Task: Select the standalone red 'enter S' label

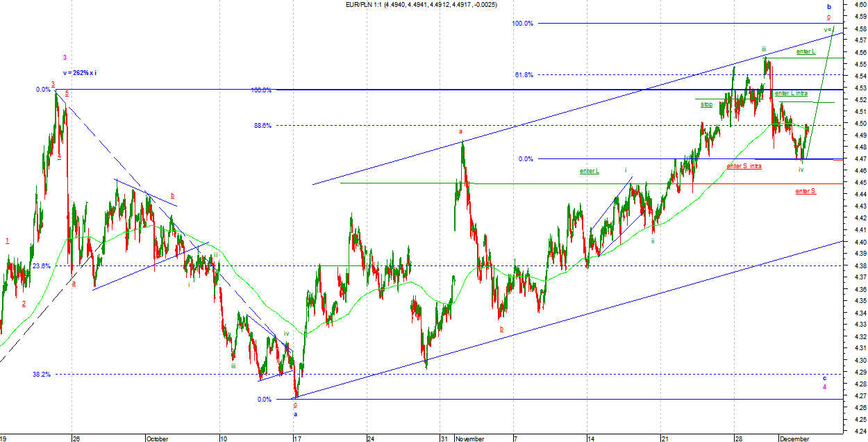Action: pos(806,190)
